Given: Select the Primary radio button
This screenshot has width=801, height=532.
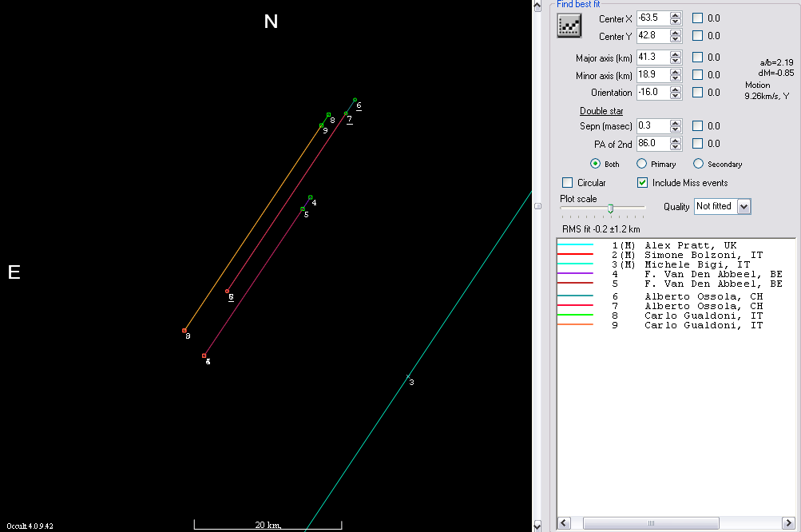Looking at the screenshot, I should (641, 164).
